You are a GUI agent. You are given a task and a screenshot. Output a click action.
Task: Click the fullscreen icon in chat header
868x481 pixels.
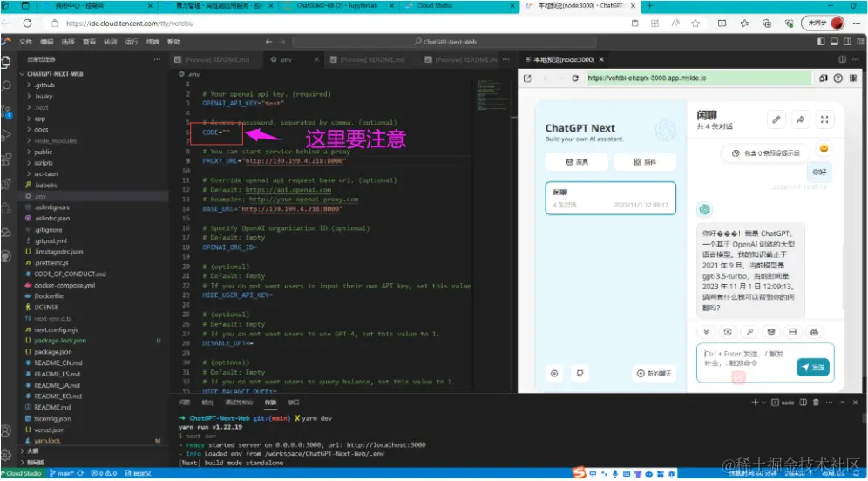pos(824,119)
